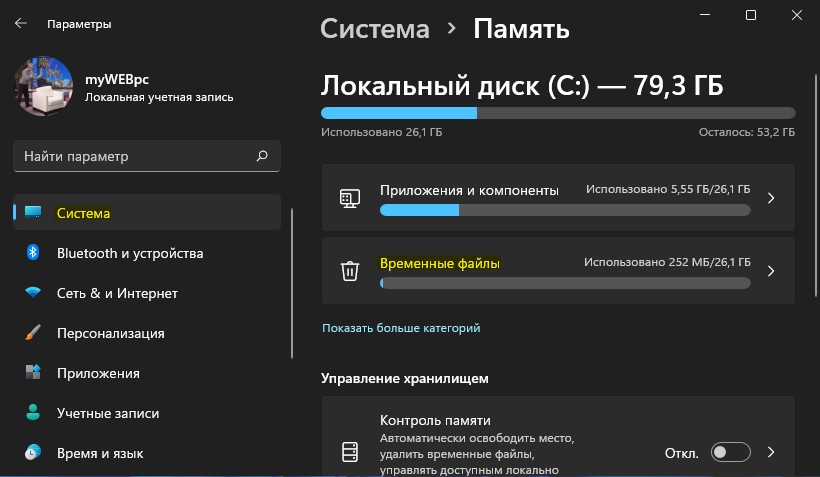Click the 'Время и язык' globe icon

[33, 452]
